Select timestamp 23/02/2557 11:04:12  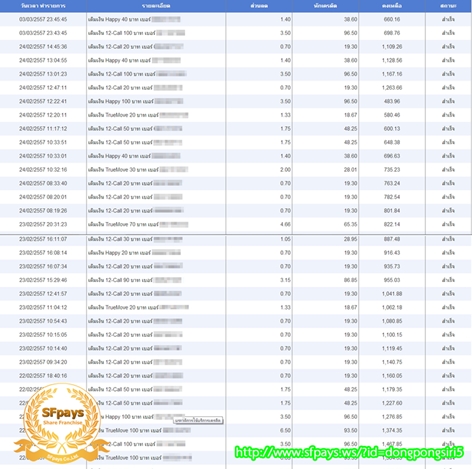tap(43, 307)
